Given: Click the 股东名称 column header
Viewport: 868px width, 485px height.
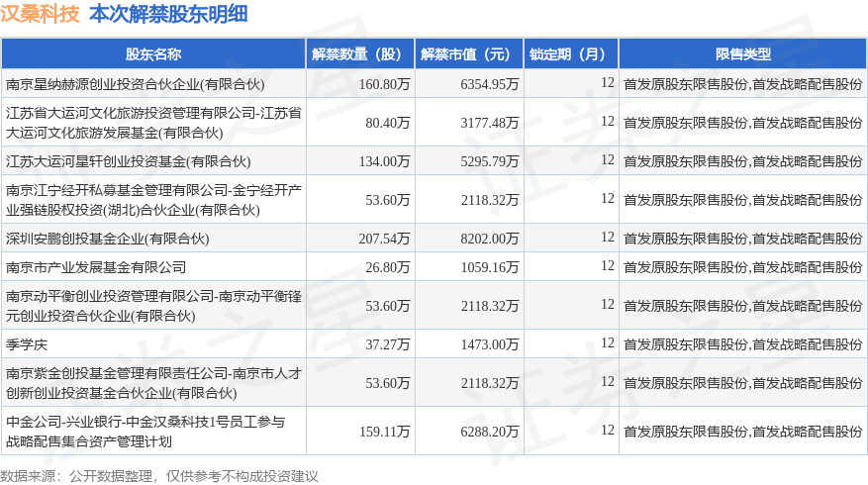Looking at the screenshot, I should (153, 53).
